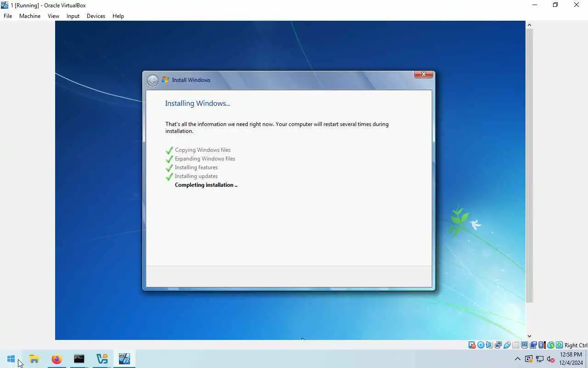Image resolution: width=588 pixels, height=368 pixels.
Task: Open the virtualization engine V icon
Action: tap(542, 345)
